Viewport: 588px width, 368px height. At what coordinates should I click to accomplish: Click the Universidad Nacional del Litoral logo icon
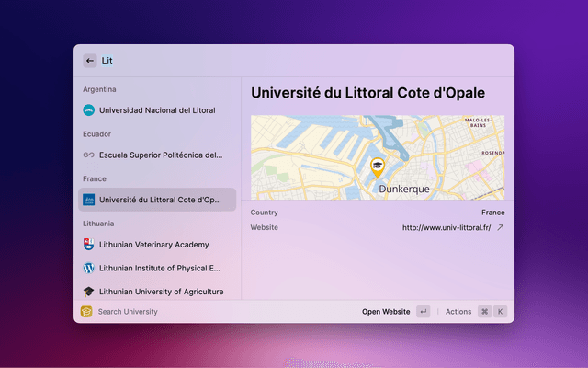point(89,110)
